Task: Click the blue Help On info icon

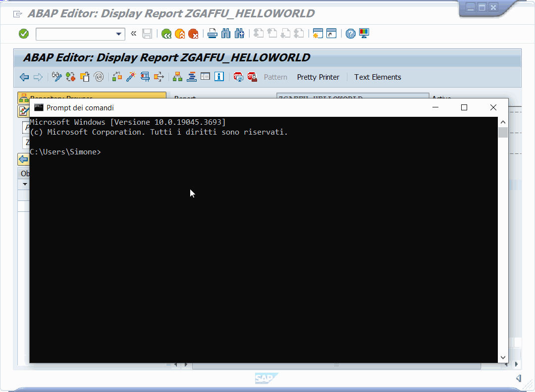Action: click(219, 77)
